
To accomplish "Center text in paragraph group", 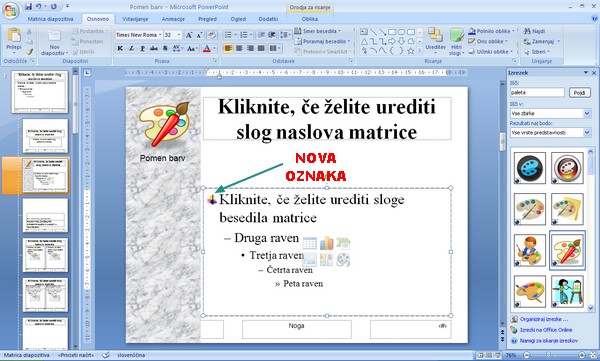I will coord(239,48).
